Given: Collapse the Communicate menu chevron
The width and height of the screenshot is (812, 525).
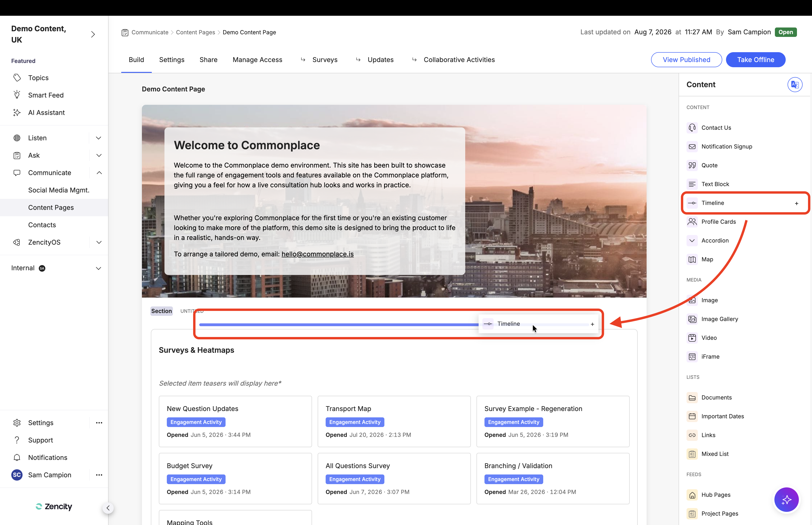Looking at the screenshot, I should point(99,173).
